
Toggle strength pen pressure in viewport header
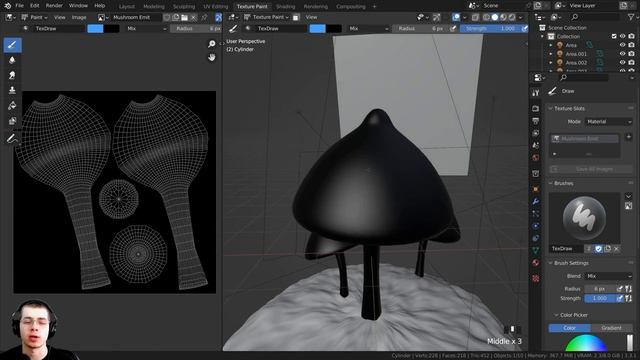pyautogui.click(x=524, y=29)
